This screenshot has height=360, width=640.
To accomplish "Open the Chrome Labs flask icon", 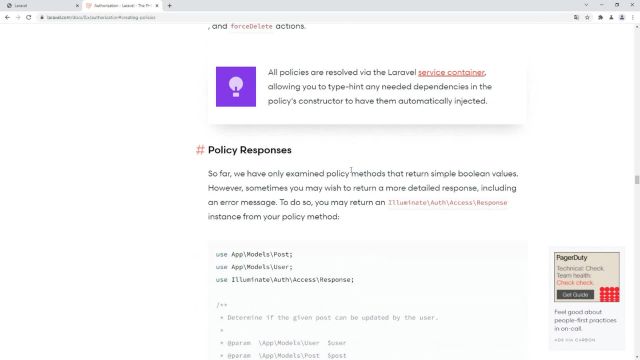I will (x=611, y=18).
